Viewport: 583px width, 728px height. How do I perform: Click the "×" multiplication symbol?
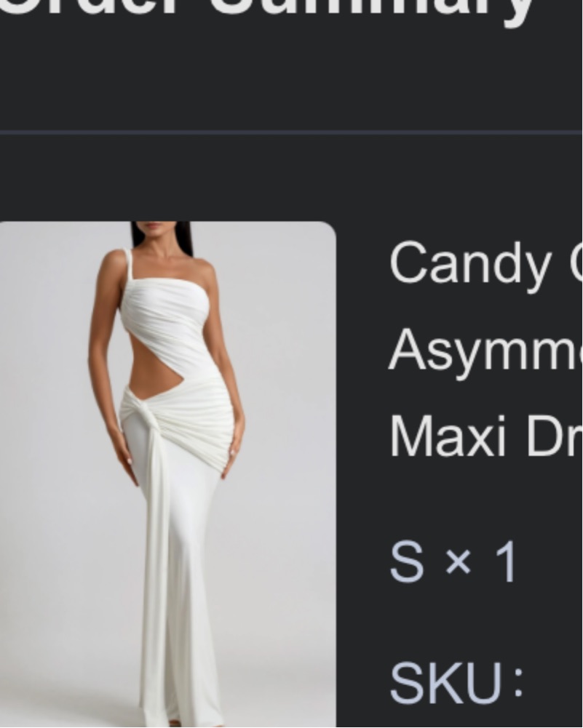tap(458, 563)
